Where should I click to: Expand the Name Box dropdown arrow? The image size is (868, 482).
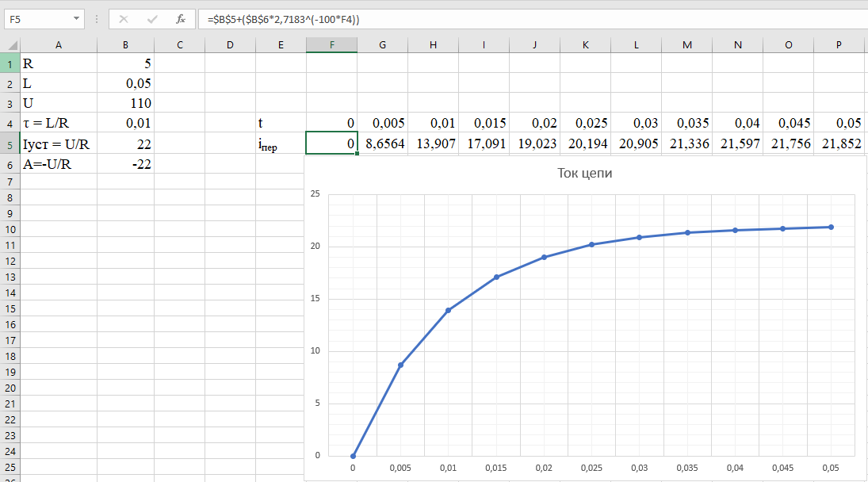(76, 19)
